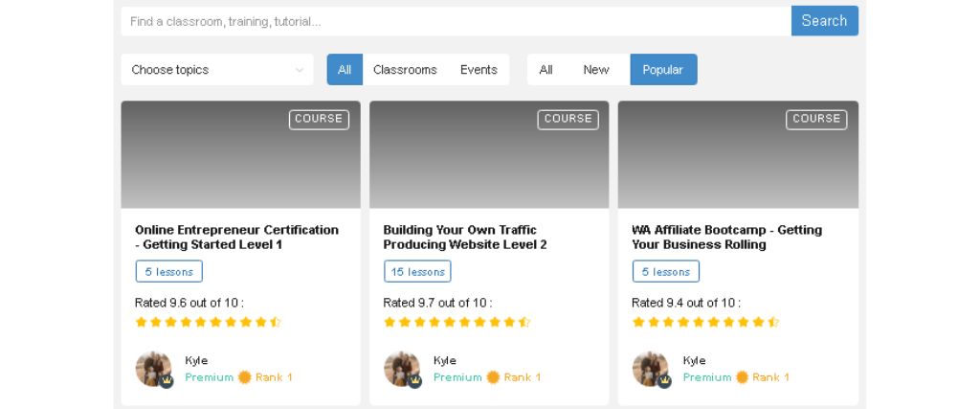Click the blue Search button
Image resolution: width=980 pixels, height=409 pixels.
click(824, 21)
